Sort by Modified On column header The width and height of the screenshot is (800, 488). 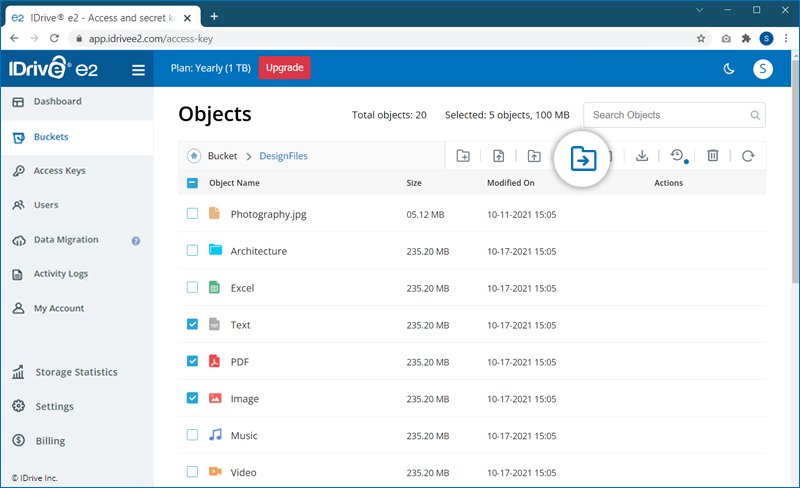(x=511, y=183)
